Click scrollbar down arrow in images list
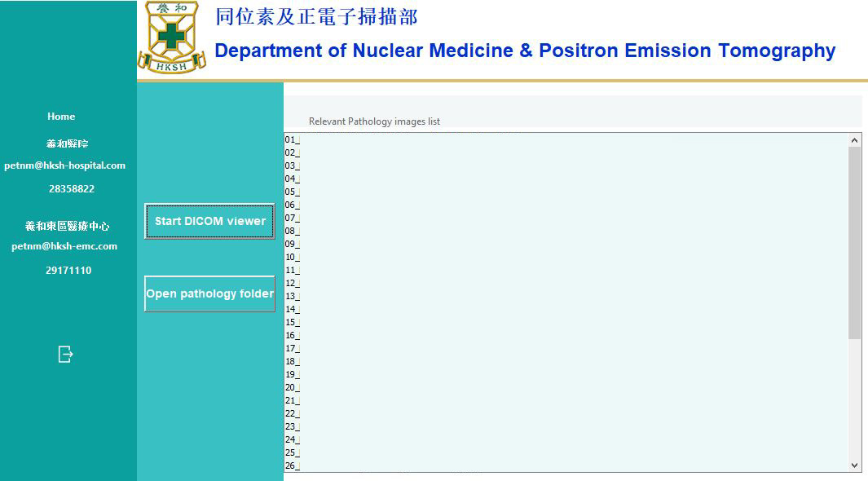This screenshot has height=481, width=868. click(x=854, y=465)
